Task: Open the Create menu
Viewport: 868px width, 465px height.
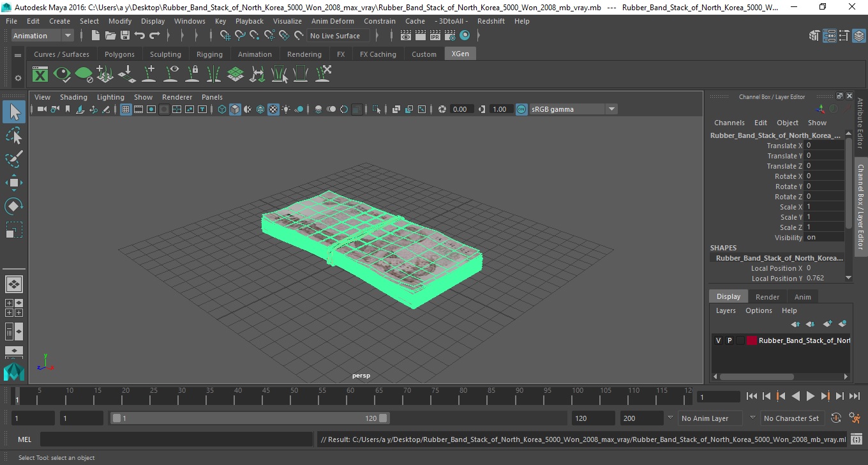Action: click(x=60, y=21)
